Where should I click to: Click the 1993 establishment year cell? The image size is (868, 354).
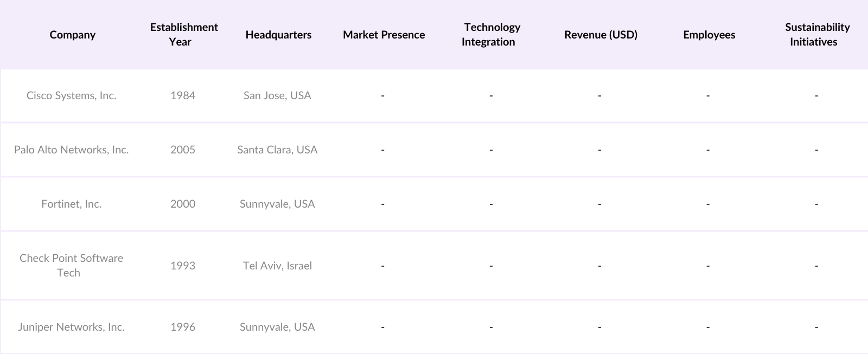[x=183, y=266]
